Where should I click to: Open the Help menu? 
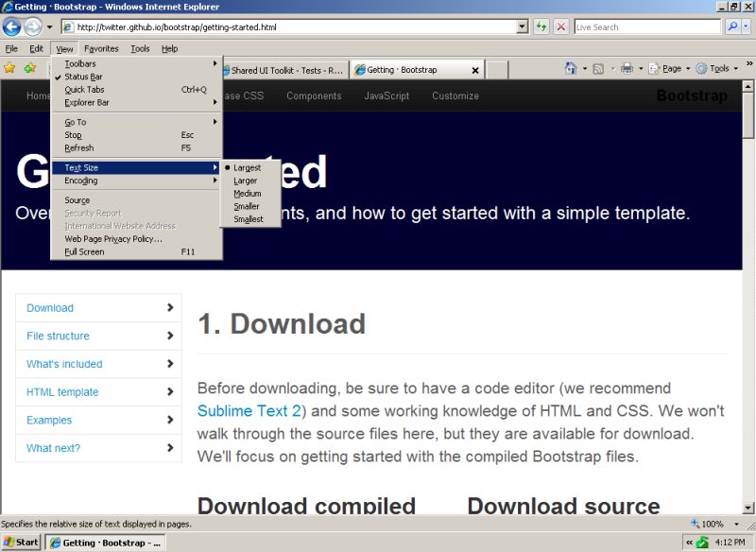170,49
